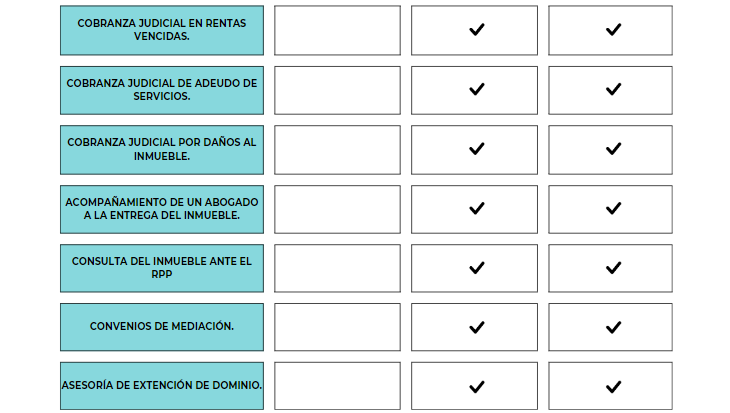This screenshot has width=730, height=413.
Task: Click the last-column checkmark for Daños al Inmueble
Action: (613, 149)
